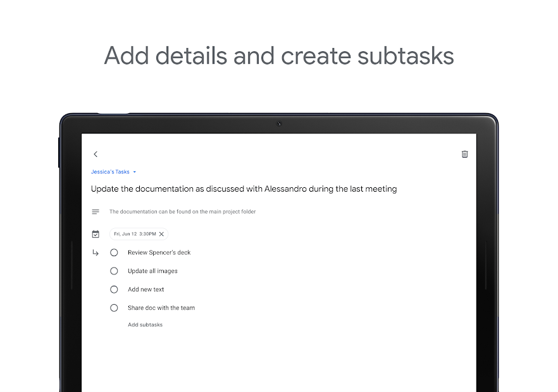Image resolution: width=558 pixels, height=392 pixels.
Task: Complete the Update all images subtask
Action: [x=114, y=271]
